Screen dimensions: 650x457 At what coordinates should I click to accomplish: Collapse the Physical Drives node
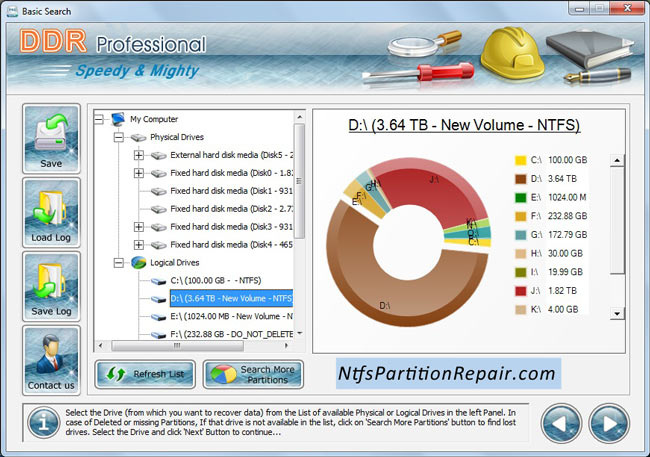119,137
